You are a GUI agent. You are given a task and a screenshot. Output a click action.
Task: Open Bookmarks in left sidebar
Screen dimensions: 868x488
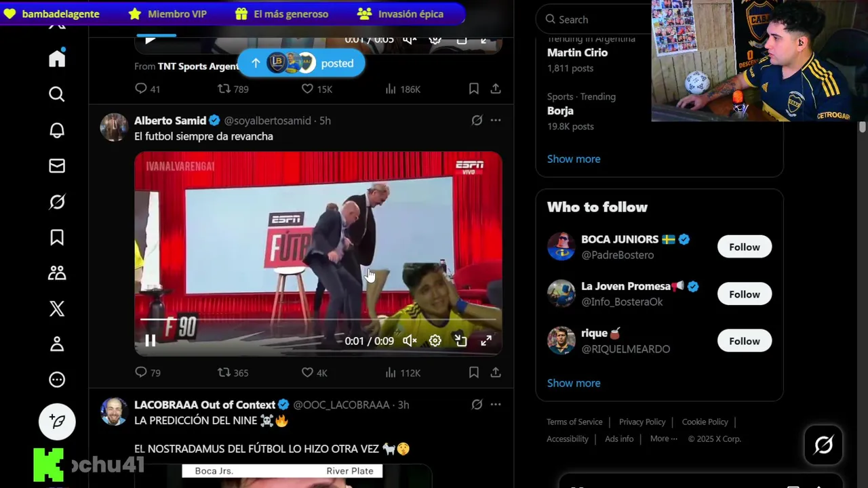point(57,237)
